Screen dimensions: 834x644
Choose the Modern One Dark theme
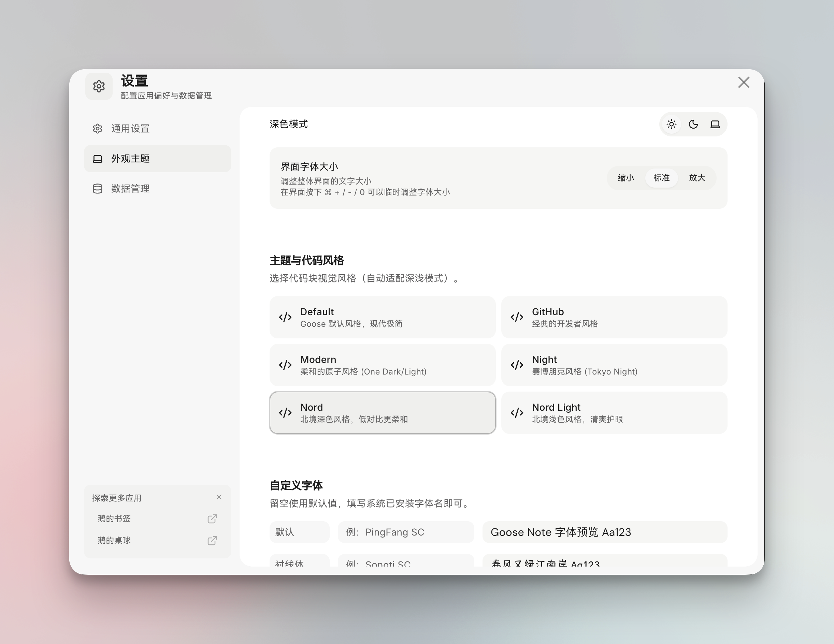(x=382, y=365)
